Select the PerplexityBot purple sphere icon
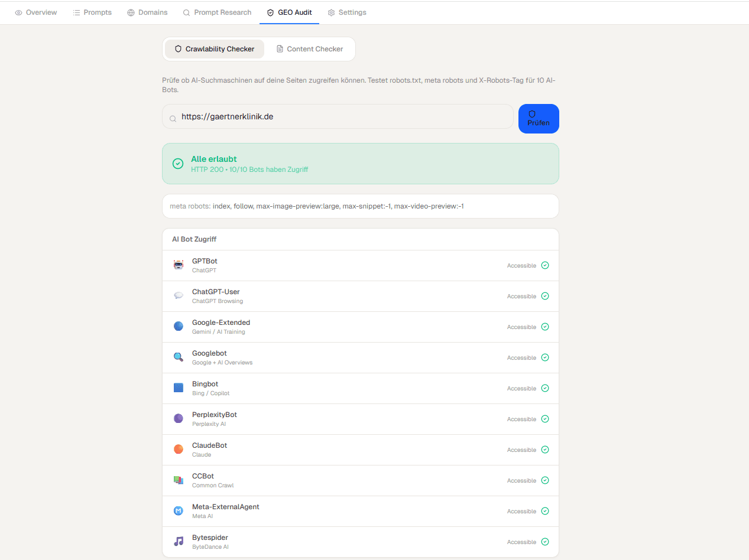Image resolution: width=749 pixels, height=560 pixels. click(179, 418)
